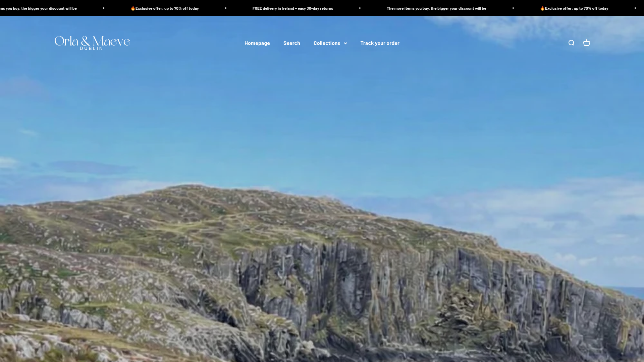
Task: Open the search icon in the header
Action: click(x=571, y=43)
